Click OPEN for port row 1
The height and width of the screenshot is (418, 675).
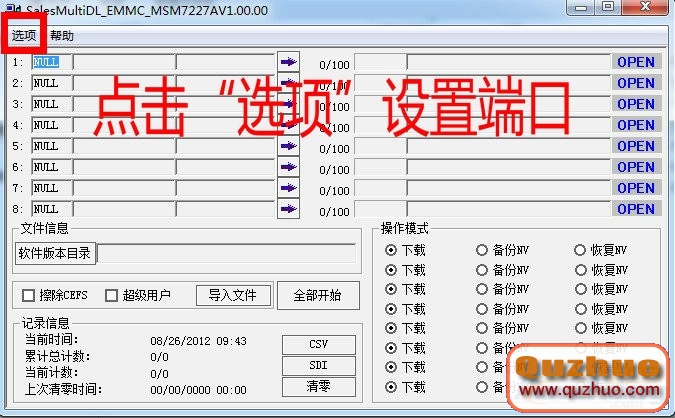tap(636, 62)
